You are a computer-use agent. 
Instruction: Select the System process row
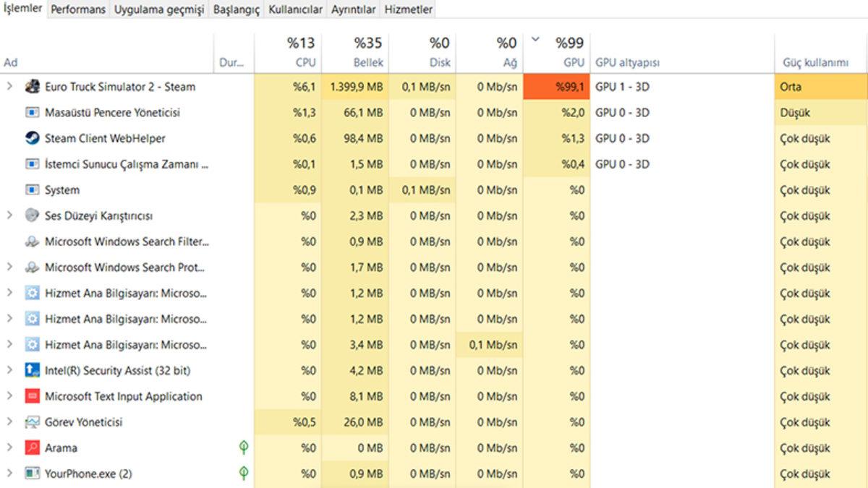[x=62, y=190]
